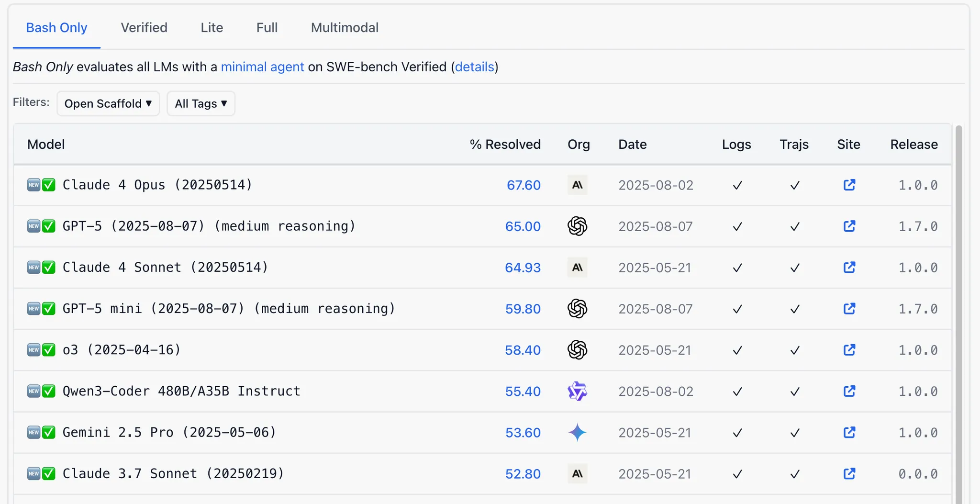
Task: Select model name Claude 4 Opus (20250514)
Action: pos(157,185)
